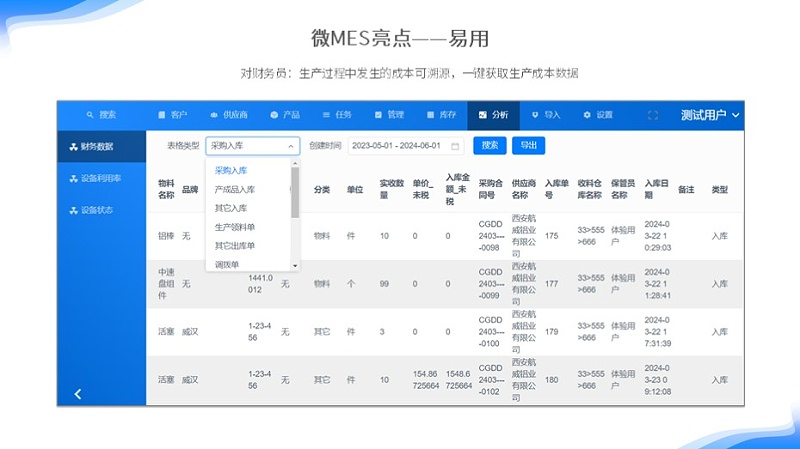Click the 导出 export button
The height and width of the screenshot is (449, 800).
pyautogui.click(x=528, y=146)
